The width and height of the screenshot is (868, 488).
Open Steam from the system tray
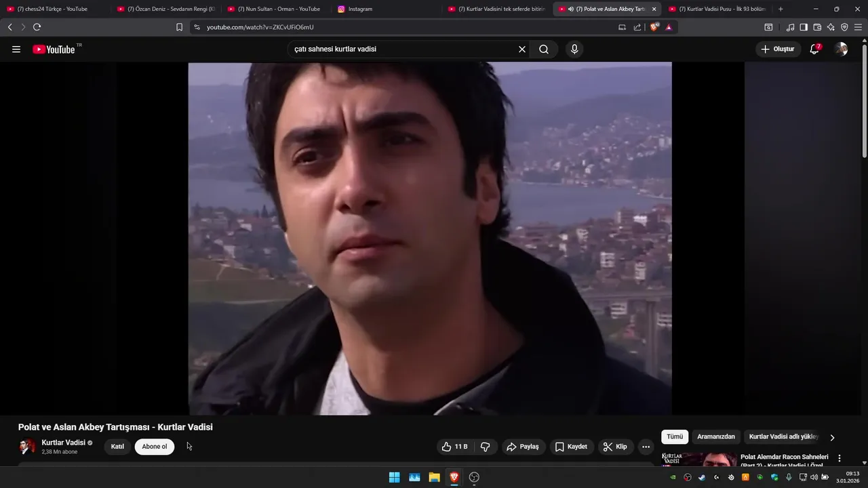tap(702, 477)
